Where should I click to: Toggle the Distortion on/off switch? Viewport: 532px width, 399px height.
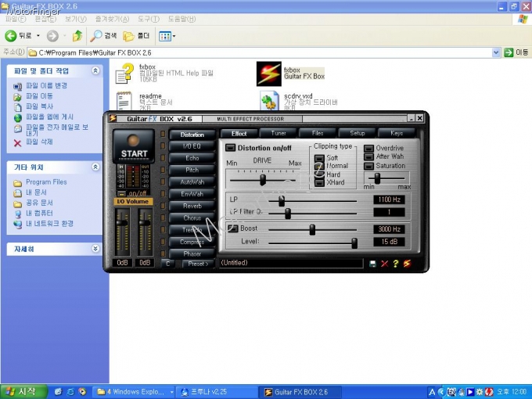(231, 148)
